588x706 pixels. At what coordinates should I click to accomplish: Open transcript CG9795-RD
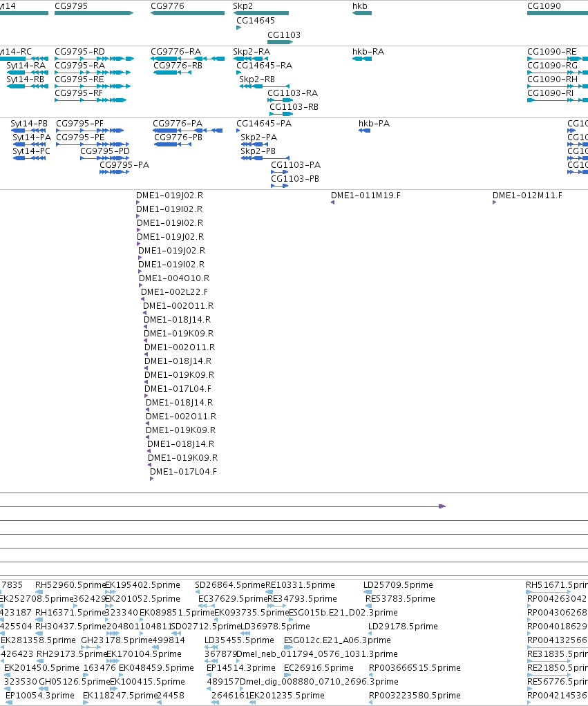(79, 51)
